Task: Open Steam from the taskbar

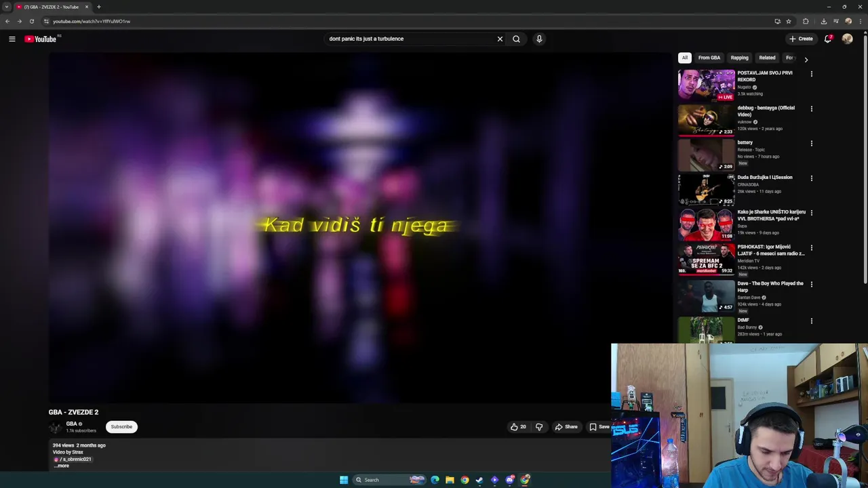Action: click(x=479, y=480)
